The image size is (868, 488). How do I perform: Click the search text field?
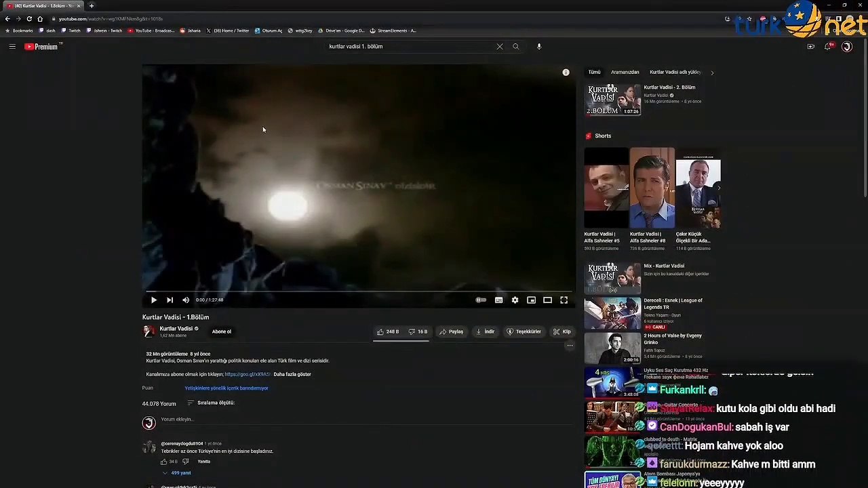(x=410, y=47)
